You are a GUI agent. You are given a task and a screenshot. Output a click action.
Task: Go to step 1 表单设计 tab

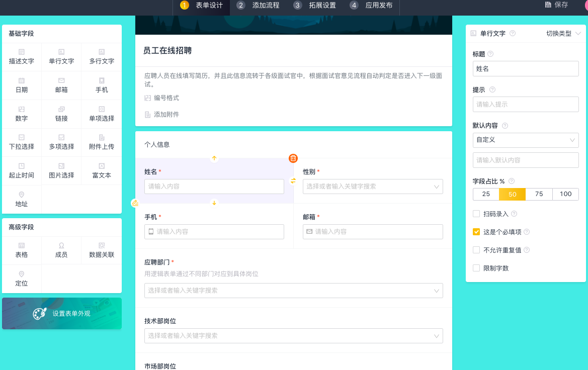pyautogui.click(x=201, y=5)
